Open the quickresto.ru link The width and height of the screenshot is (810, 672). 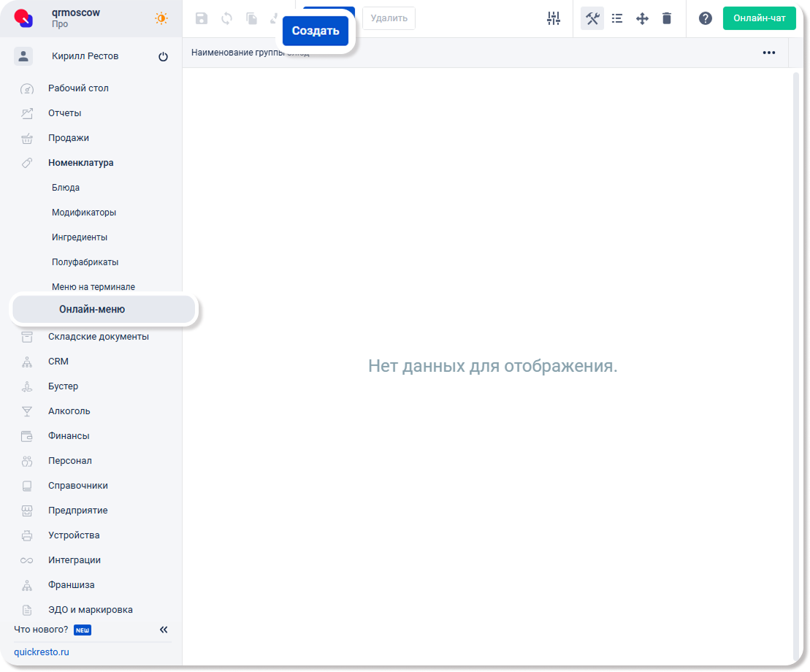(42, 652)
